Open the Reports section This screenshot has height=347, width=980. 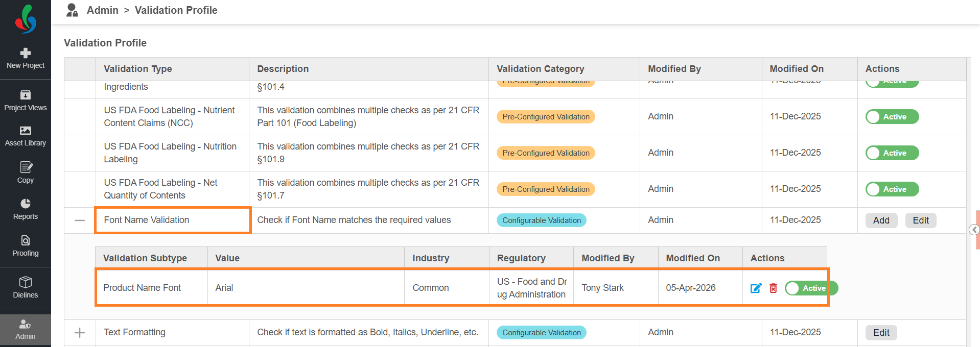click(x=26, y=209)
